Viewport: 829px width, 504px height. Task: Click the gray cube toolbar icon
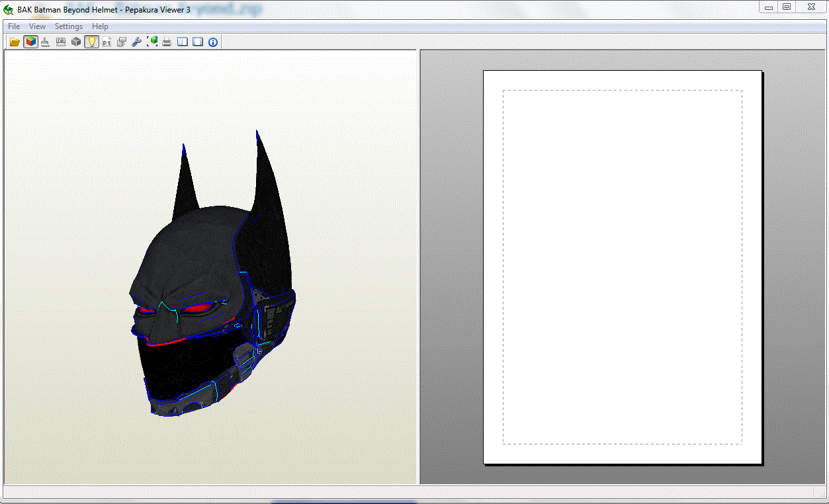76,42
